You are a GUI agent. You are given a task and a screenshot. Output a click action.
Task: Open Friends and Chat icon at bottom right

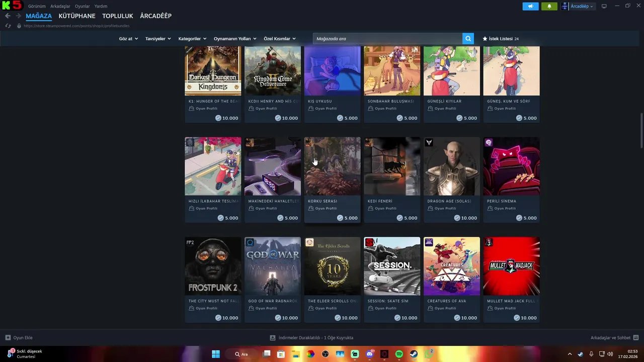[635, 338]
